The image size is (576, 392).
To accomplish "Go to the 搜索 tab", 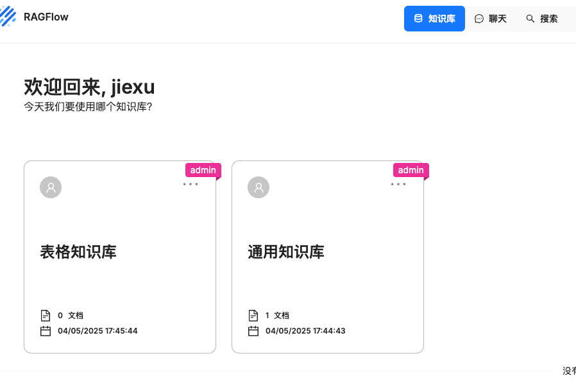I will coord(542,19).
